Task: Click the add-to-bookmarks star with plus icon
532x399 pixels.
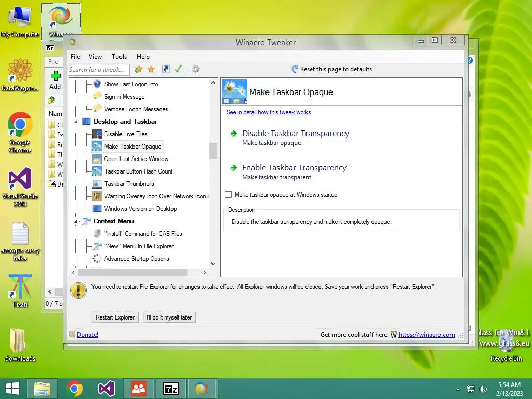Action: click(x=138, y=69)
